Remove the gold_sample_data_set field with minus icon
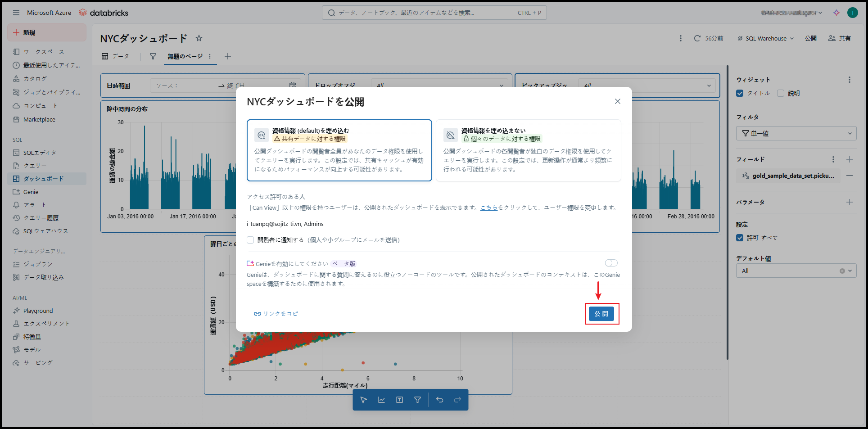868x429 pixels. (850, 176)
